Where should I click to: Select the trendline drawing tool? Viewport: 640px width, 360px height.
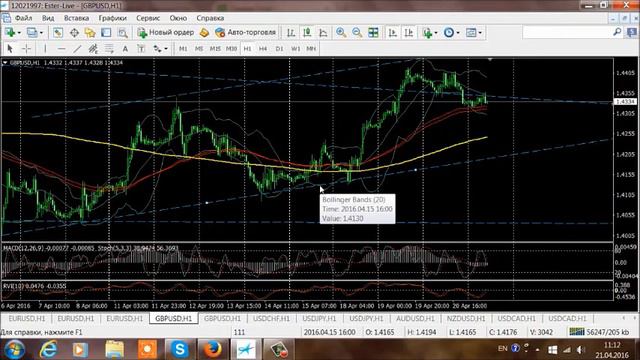[77, 49]
